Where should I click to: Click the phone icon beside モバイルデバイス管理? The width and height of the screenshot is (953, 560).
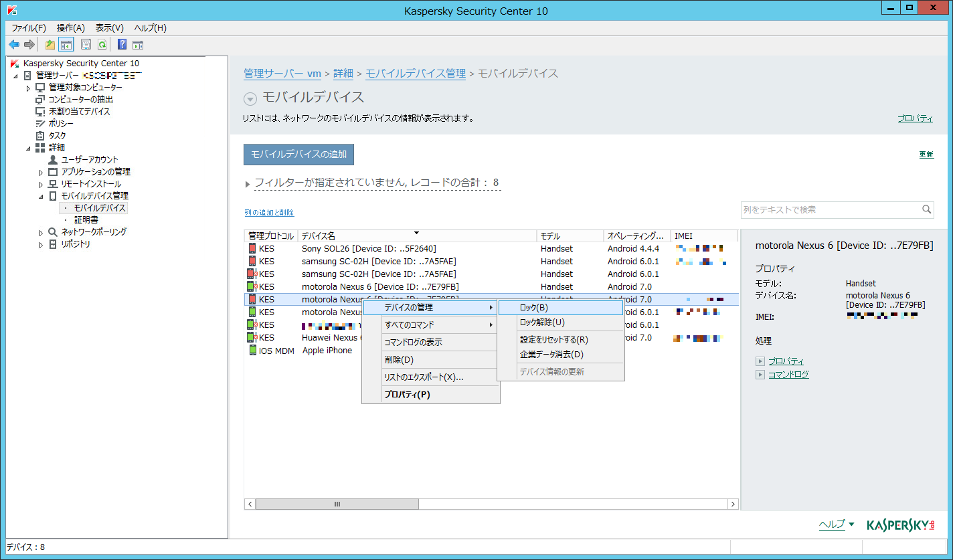click(x=53, y=196)
